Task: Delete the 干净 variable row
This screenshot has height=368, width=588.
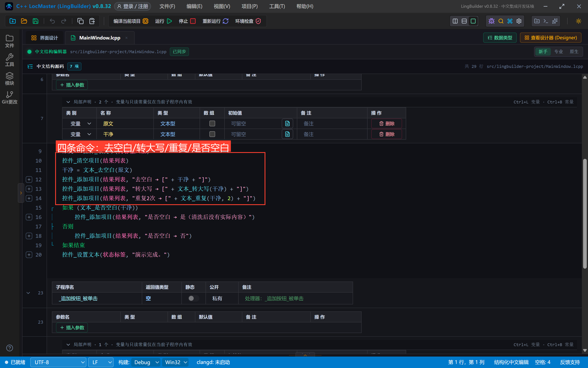Action: 386,134
